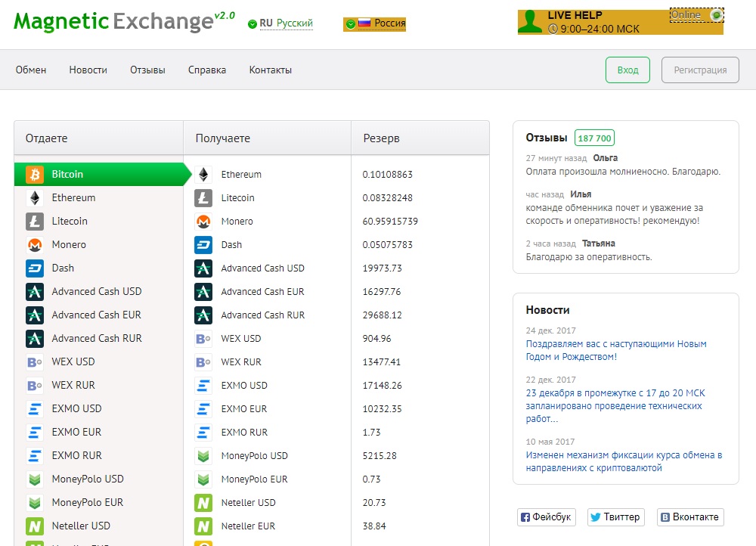Click the WEX USD icon under Отдаете

35,361
